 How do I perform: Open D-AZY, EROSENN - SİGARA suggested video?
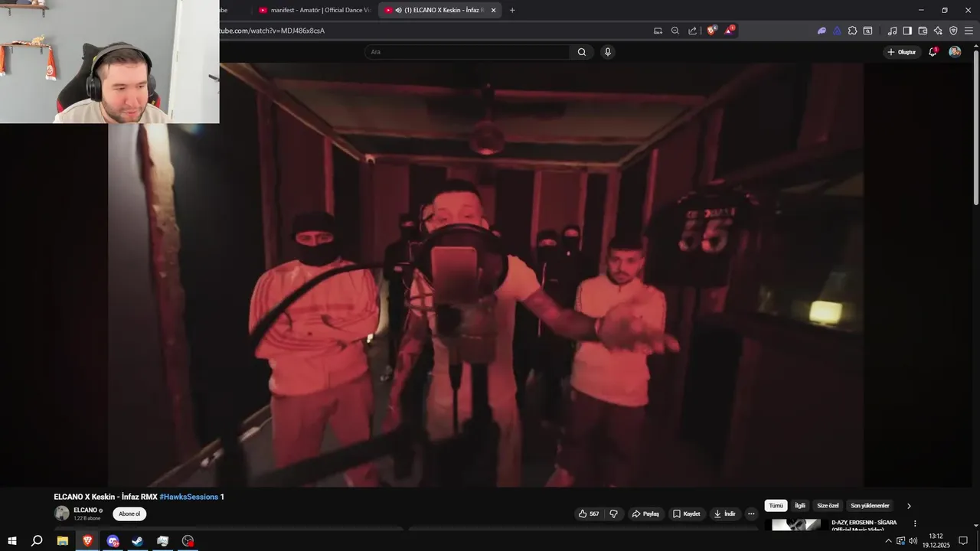point(864,524)
